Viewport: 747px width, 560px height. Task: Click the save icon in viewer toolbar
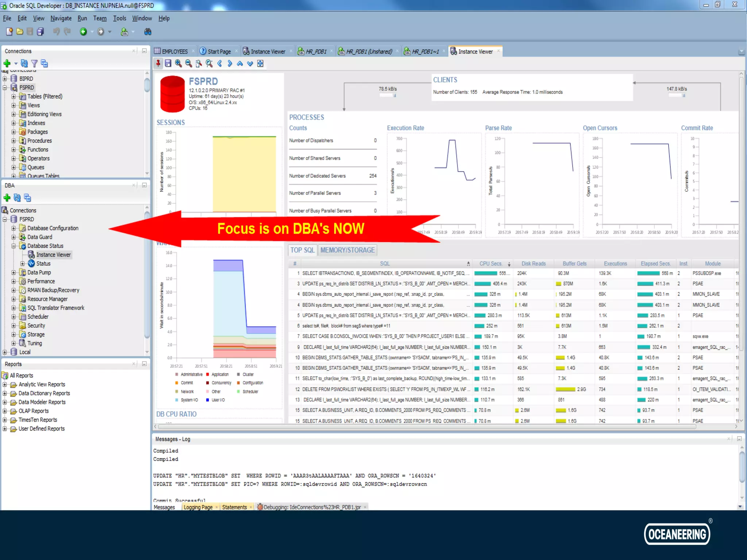click(x=168, y=63)
